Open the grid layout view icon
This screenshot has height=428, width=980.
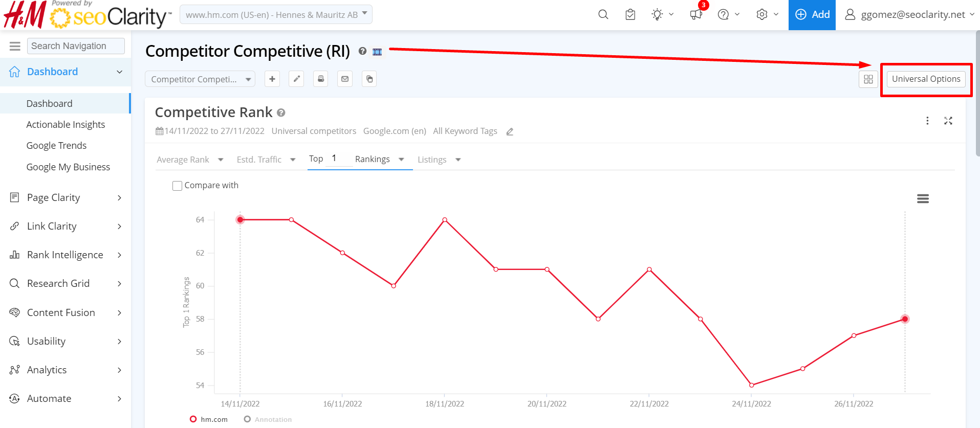pyautogui.click(x=868, y=79)
